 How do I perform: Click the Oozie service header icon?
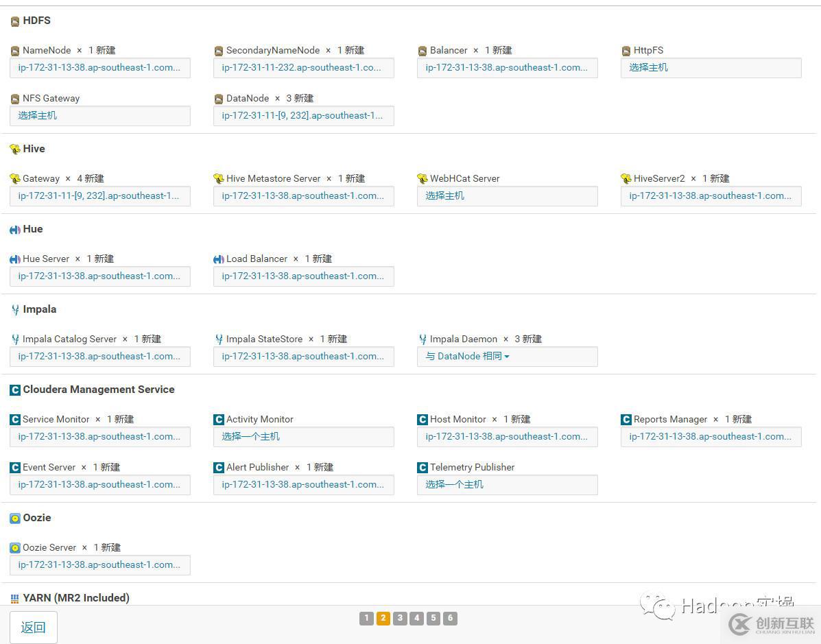pyautogui.click(x=15, y=518)
